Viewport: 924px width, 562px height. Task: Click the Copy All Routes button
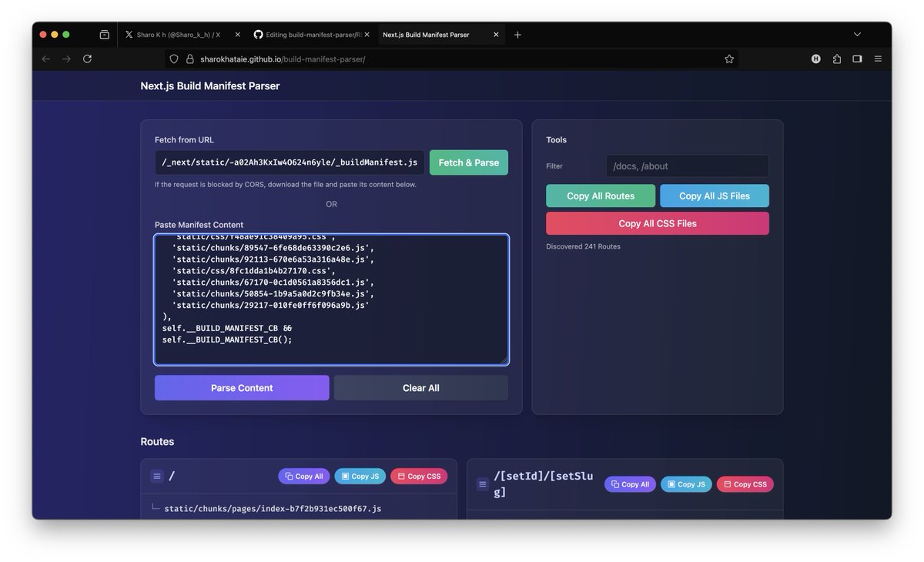(601, 196)
